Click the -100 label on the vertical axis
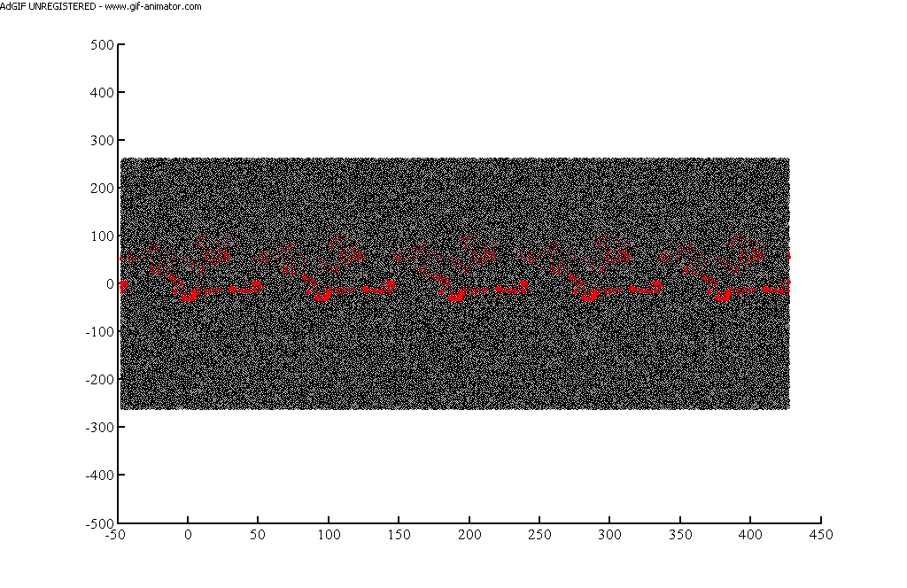 (x=98, y=331)
